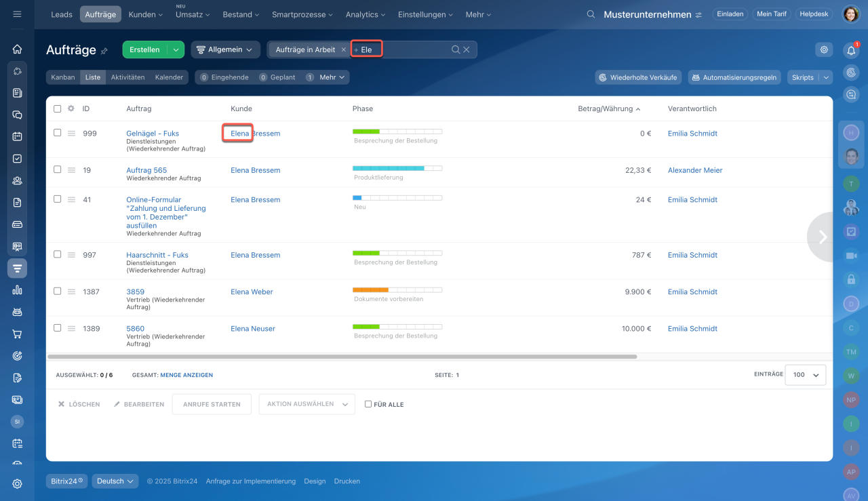
Task: Select checkbox for order ID 999
Action: pyautogui.click(x=58, y=133)
